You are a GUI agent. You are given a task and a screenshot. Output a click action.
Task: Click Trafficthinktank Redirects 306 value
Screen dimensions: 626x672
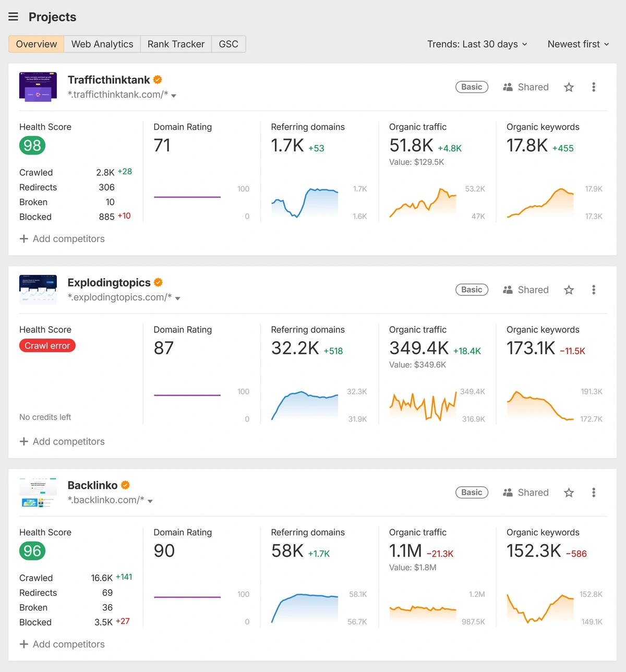pyautogui.click(x=106, y=187)
